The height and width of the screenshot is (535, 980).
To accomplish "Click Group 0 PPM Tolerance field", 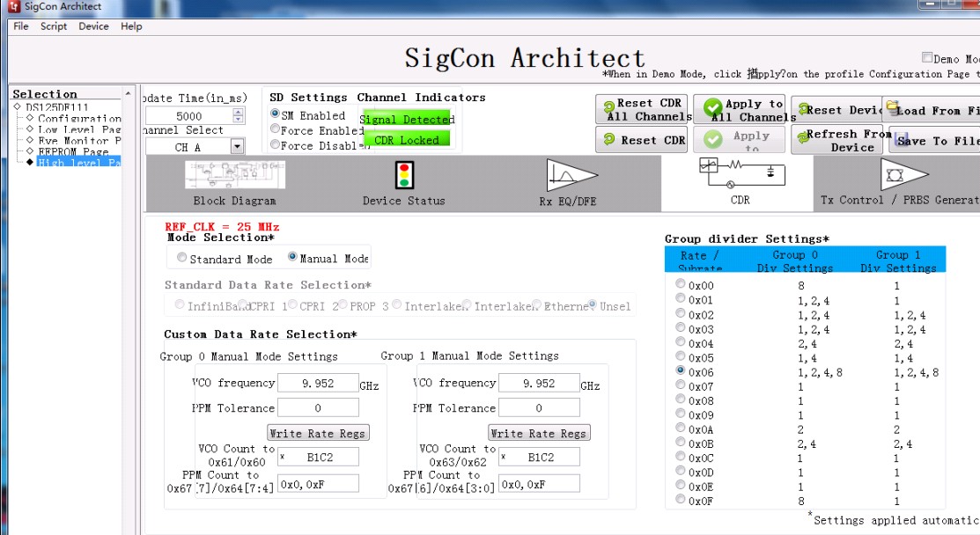I will (318, 407).
